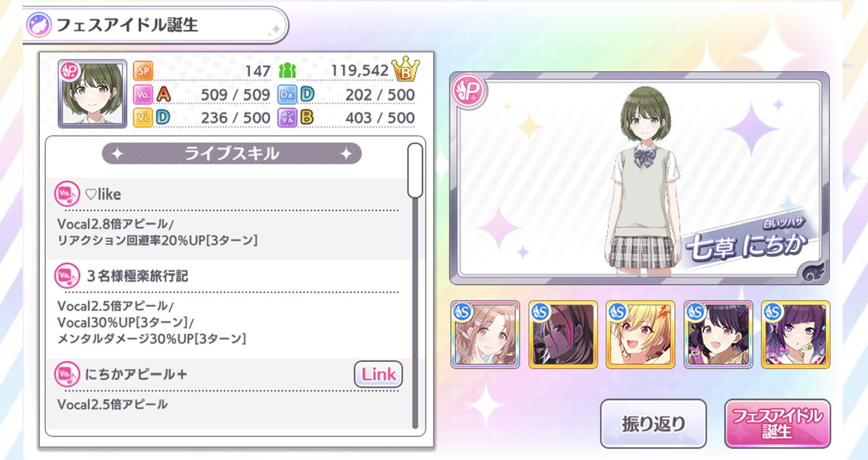Click the フェスアイドル誕生 pink button
The image size is (868, 460).
777,423
